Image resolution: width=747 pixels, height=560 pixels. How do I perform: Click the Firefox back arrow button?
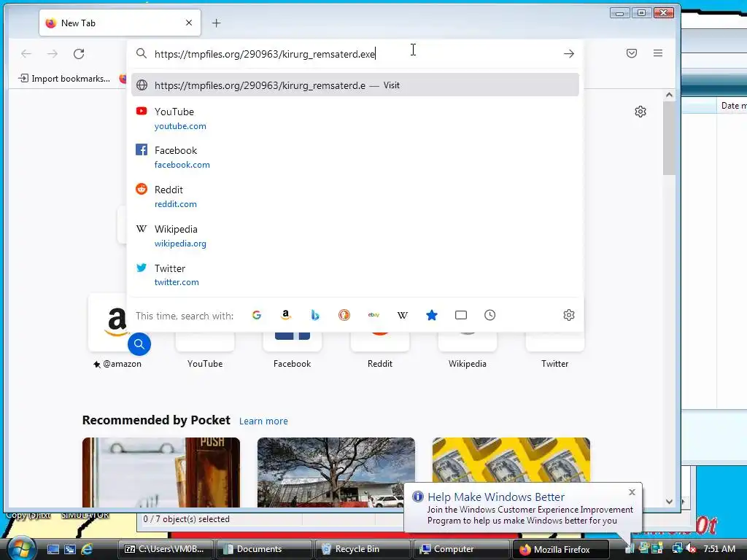(26, 54)
